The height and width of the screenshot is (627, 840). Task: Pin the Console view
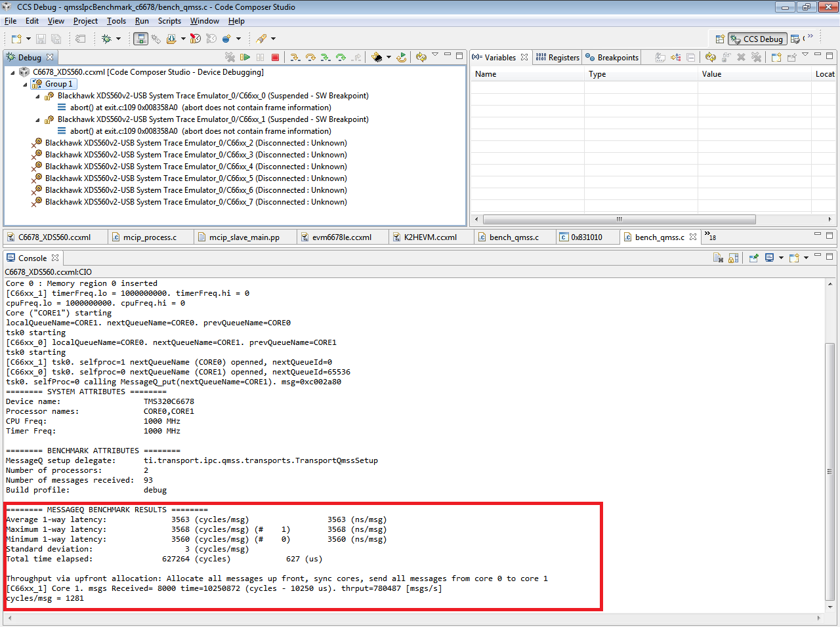(754, 257)
